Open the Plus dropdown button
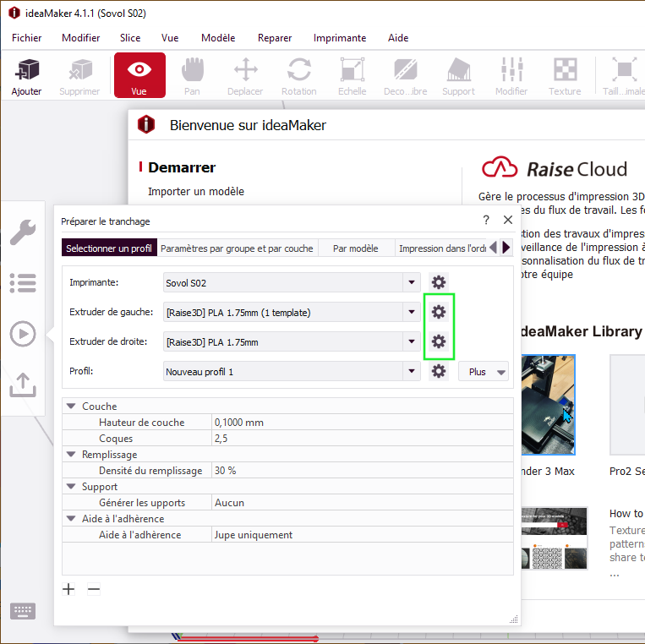645x644 pixels. [x=484, y=372]
